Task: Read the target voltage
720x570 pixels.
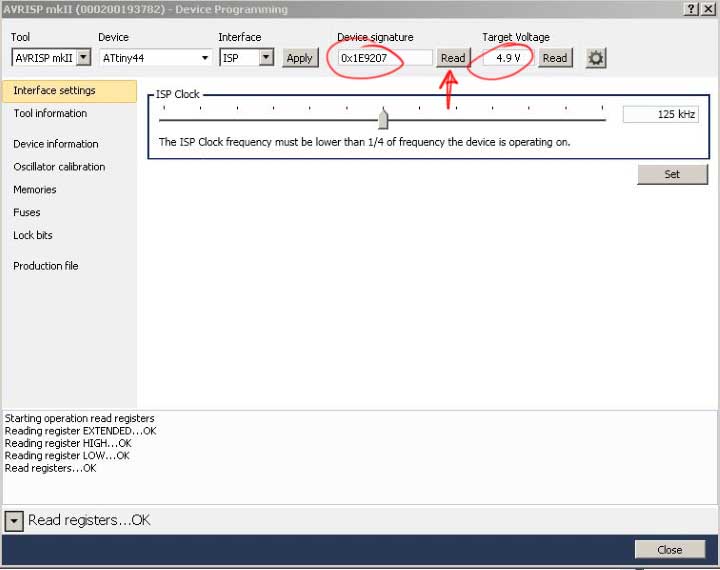Action: (555, 58)
